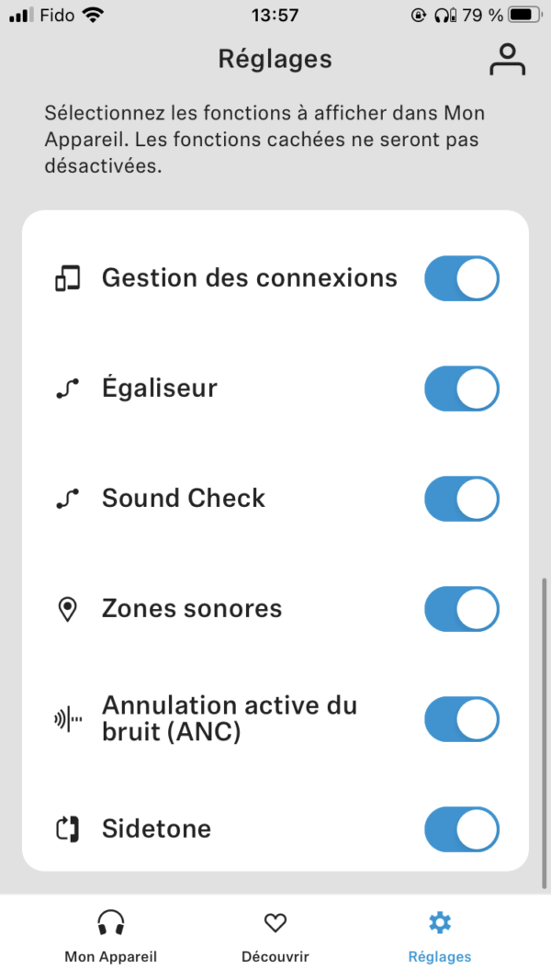Tap the Égaliseur curve icon

click(x=67, y=389)
